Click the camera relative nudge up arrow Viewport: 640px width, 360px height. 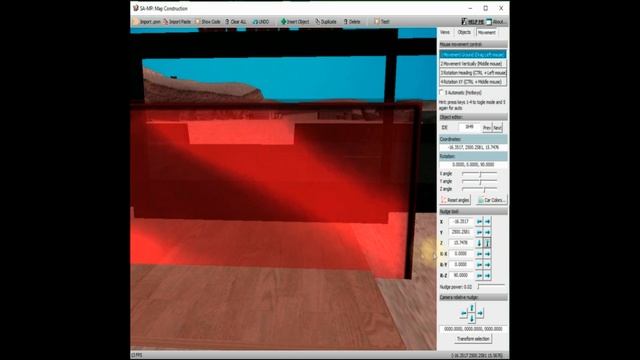[x=472, y=307]
